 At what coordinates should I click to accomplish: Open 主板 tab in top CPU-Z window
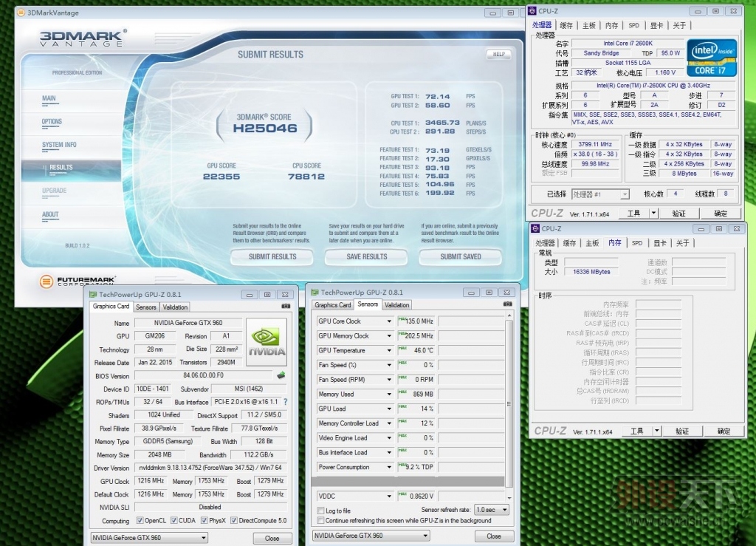[x=589, y=26]
